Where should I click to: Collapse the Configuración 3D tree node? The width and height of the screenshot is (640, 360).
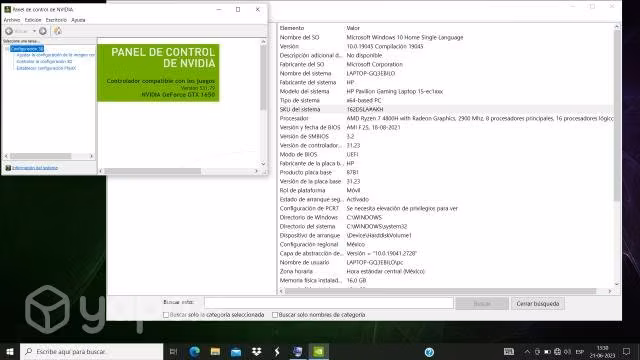(7, 49)
